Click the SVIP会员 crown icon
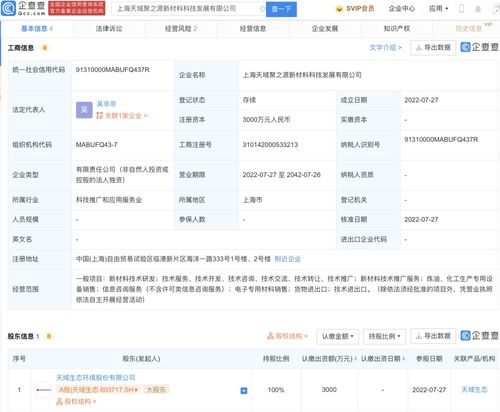Screen dimensions: 500x412 click(x=339, y=9)
